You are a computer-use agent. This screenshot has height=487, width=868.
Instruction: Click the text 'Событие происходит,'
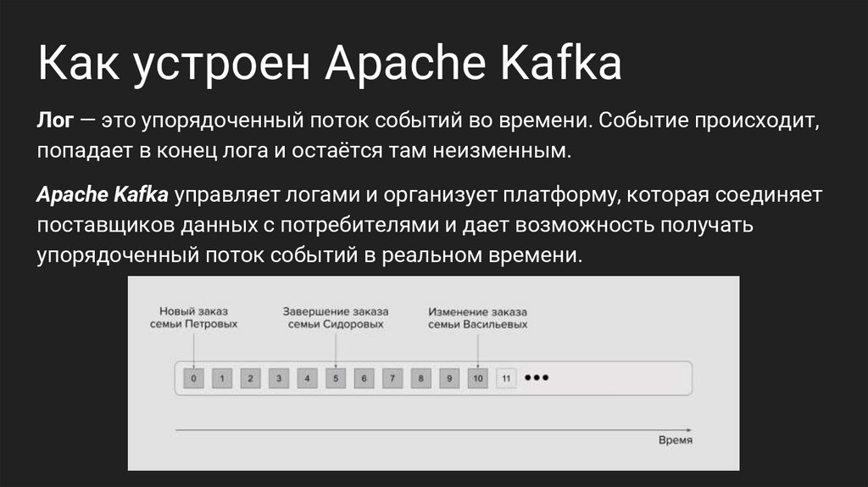point(709,120)
